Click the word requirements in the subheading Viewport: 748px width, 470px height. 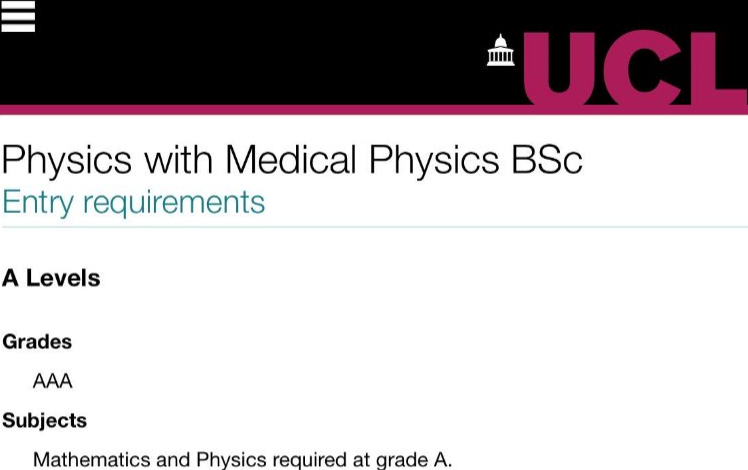tap(174, 203)
